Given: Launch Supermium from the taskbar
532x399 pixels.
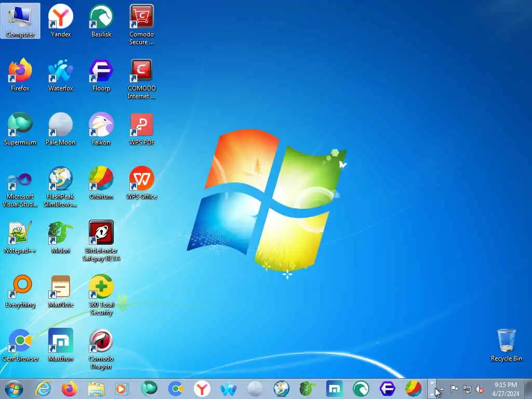Looking at the screenshot, I should pyautogui.click(x=149, y=389).
